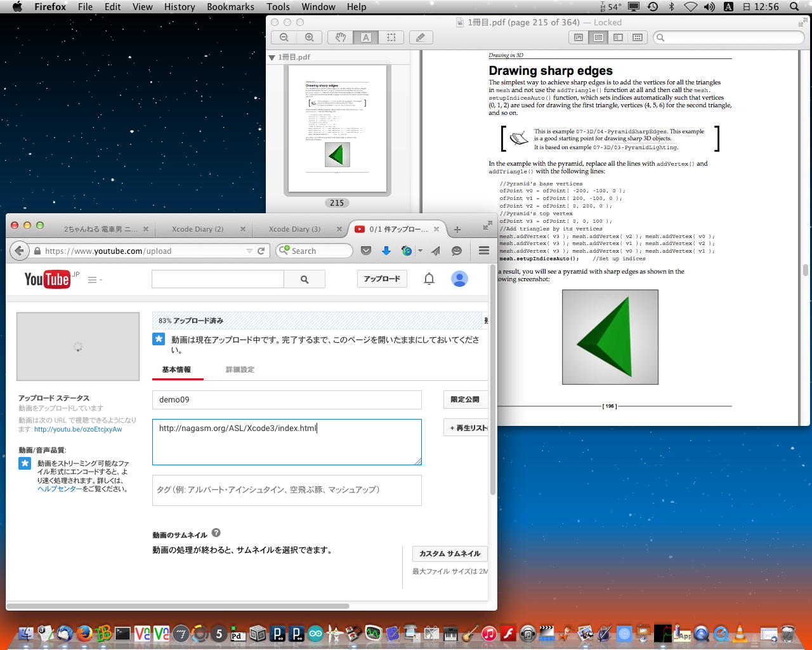Open a new Firefox tab
Screen dimensions: 812x650
[x=457, y=229]
